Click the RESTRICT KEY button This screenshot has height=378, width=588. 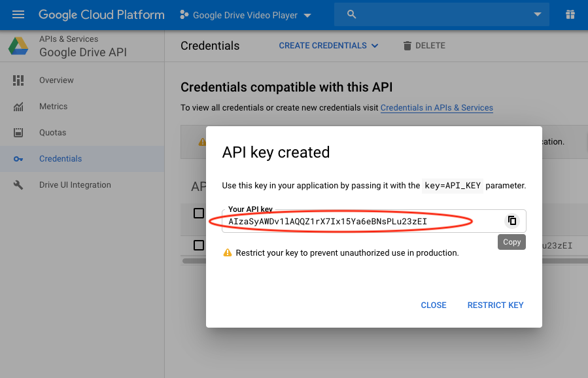pos(495,305)
